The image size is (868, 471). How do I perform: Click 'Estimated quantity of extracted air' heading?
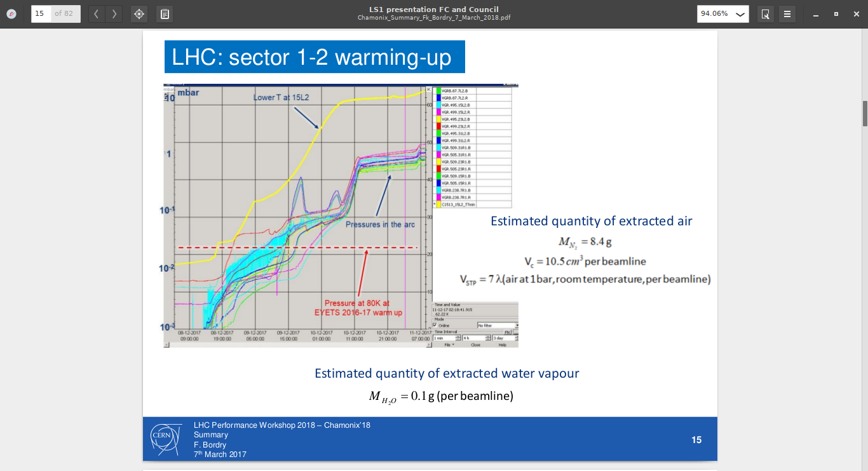pos(591,221)
